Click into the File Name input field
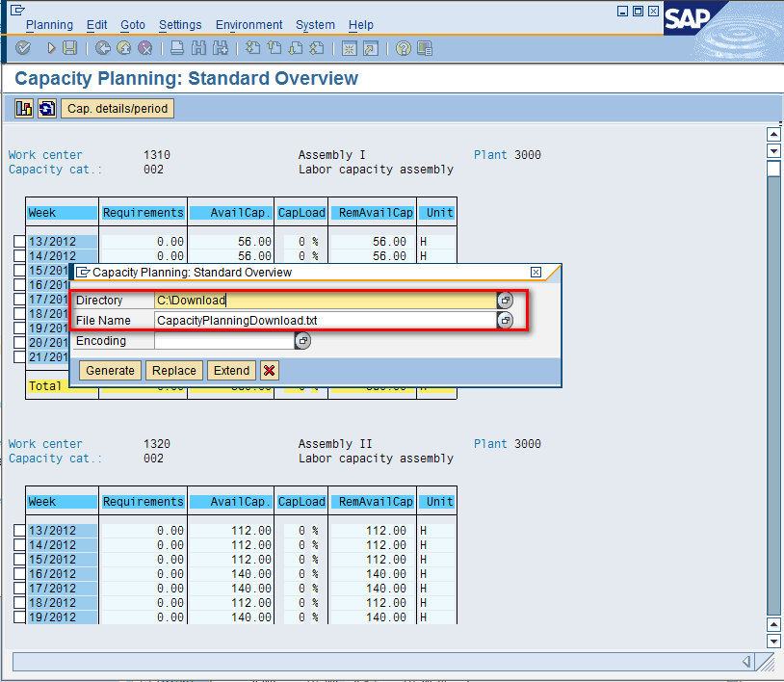This screenshot has height=682, width=784. (325, 321)
